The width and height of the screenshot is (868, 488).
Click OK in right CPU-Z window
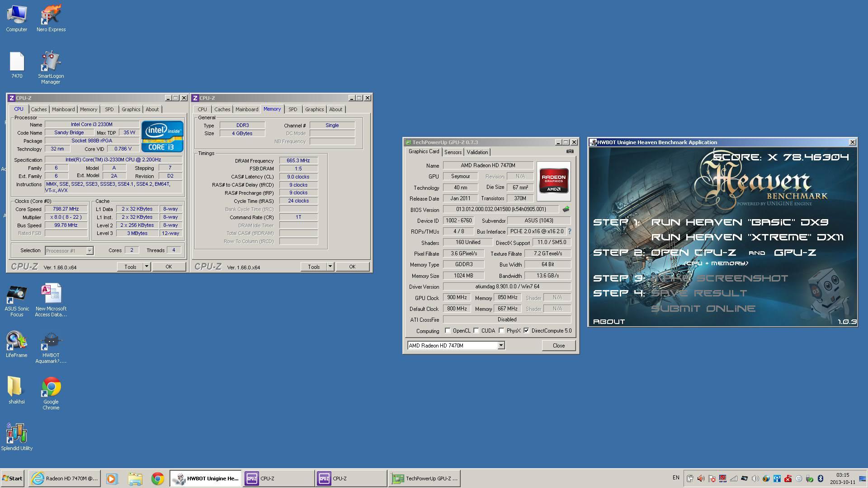[x=352, y=267]
